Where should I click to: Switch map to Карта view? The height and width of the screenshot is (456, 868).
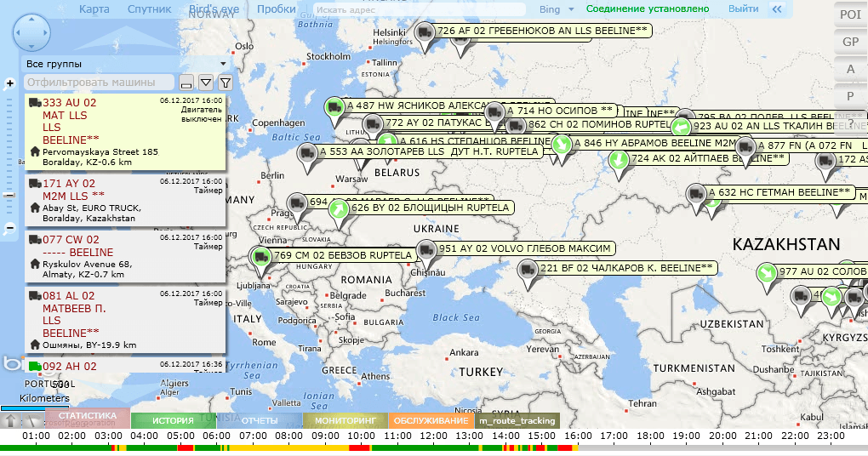(x=94, y=9)
